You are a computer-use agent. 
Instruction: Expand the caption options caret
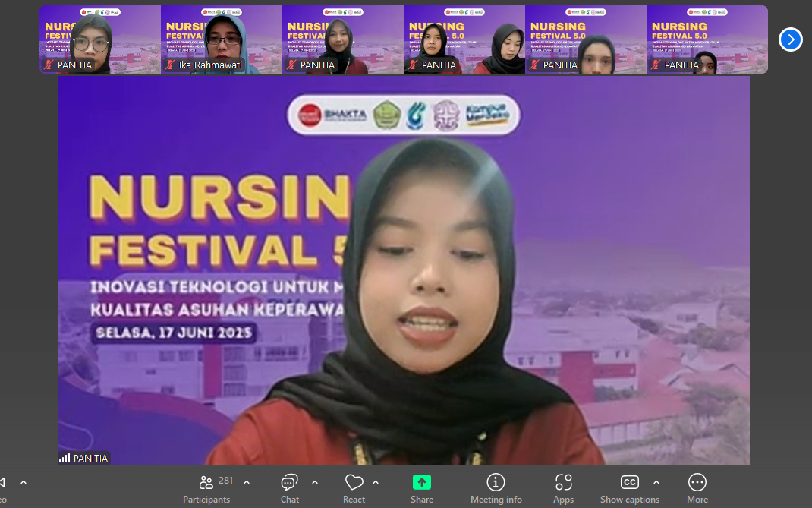click(x=656, y=482)
